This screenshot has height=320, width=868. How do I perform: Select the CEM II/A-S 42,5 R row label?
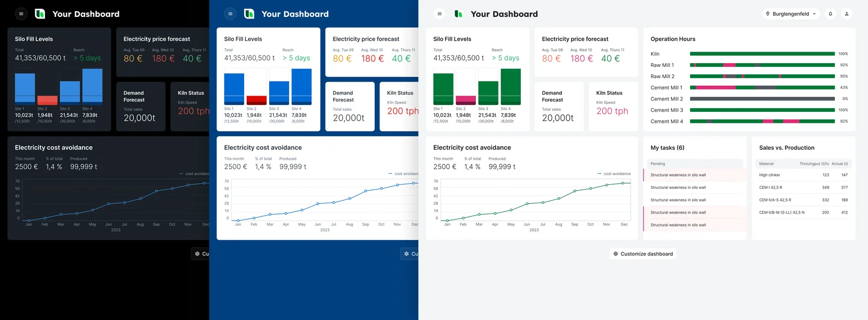point(775,200)
